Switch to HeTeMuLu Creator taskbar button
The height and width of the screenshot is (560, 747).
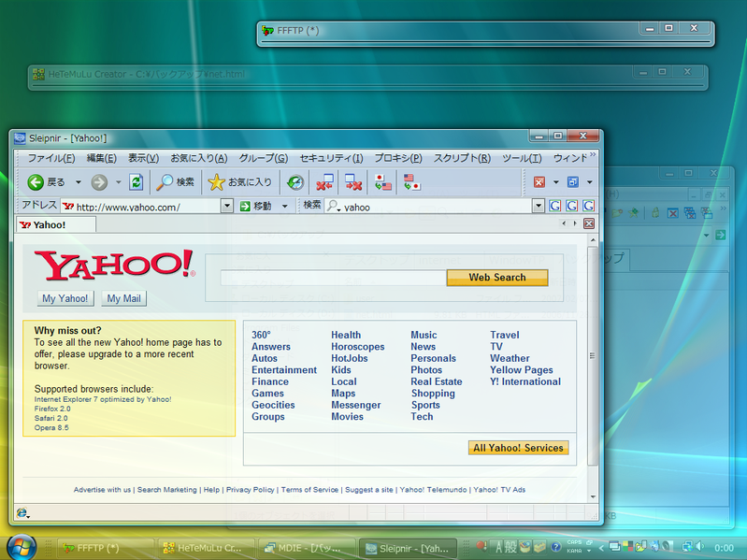click(x=206, y=548)
